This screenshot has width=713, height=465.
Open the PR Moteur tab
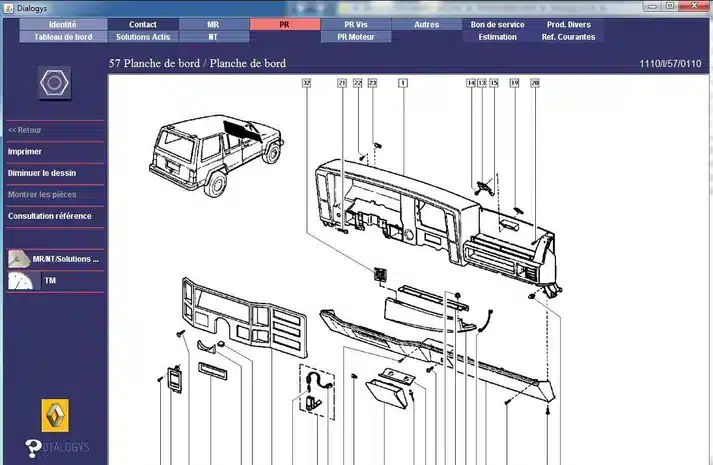356,37
